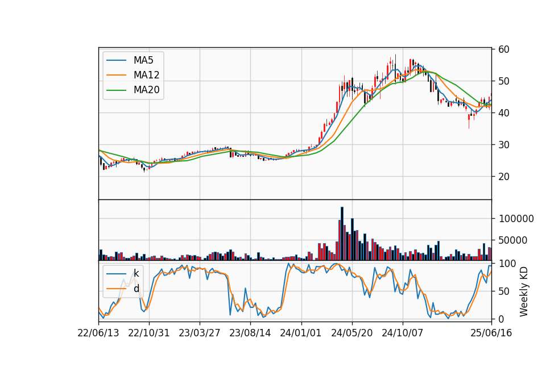Click the 23/03/27 date tick label
Image resolution: width=546 pixels, height=392 pixels.
200,333
